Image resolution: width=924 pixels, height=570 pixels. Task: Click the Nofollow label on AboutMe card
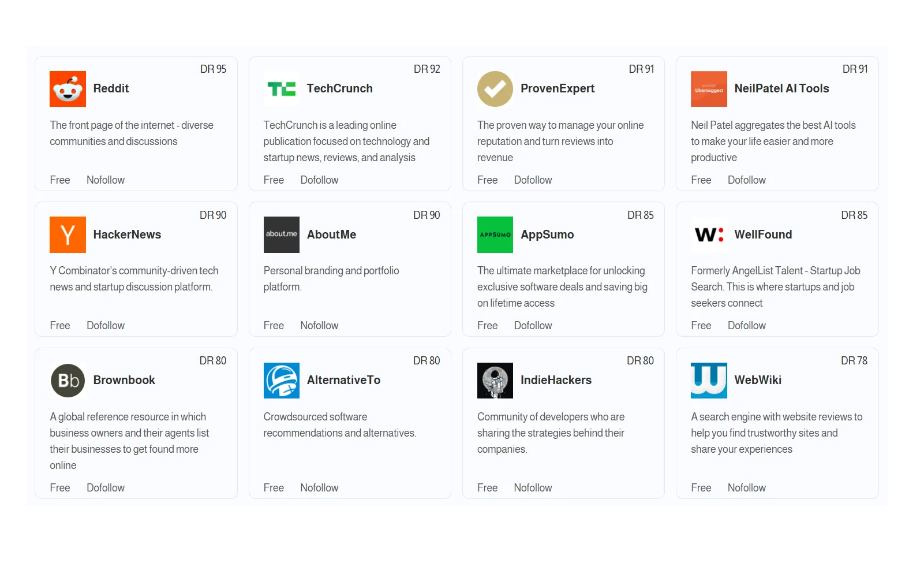pyautogui.click(x=319, y=326)
